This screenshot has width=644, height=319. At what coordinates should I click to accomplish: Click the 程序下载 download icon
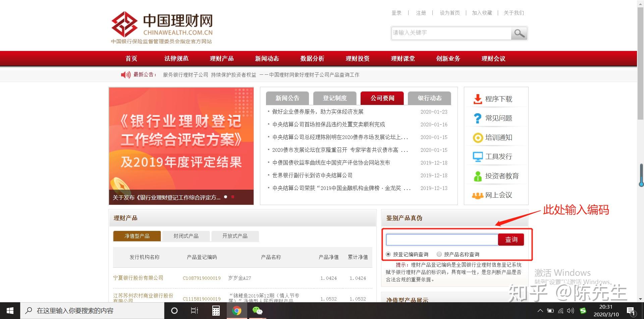tap(478, 99)
